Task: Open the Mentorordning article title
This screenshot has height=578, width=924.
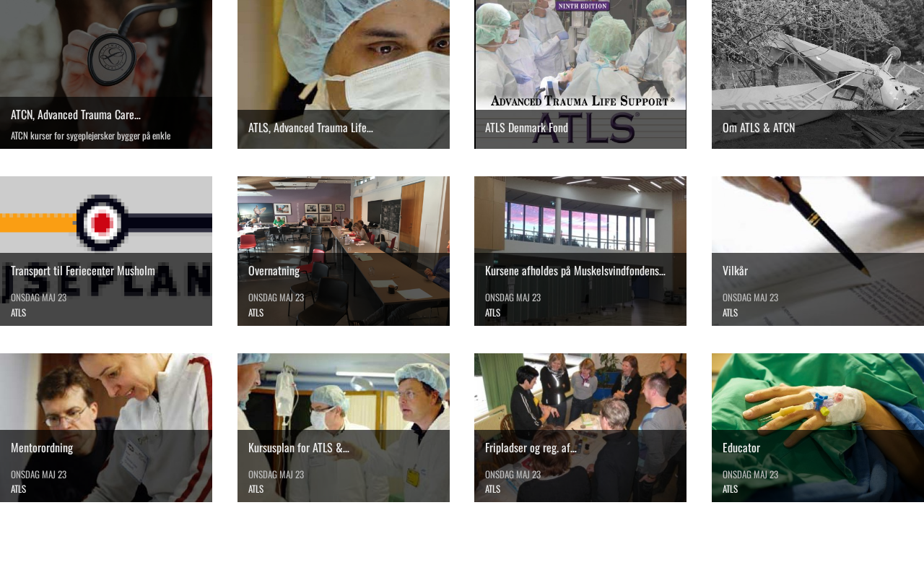Action: [42, 447]
